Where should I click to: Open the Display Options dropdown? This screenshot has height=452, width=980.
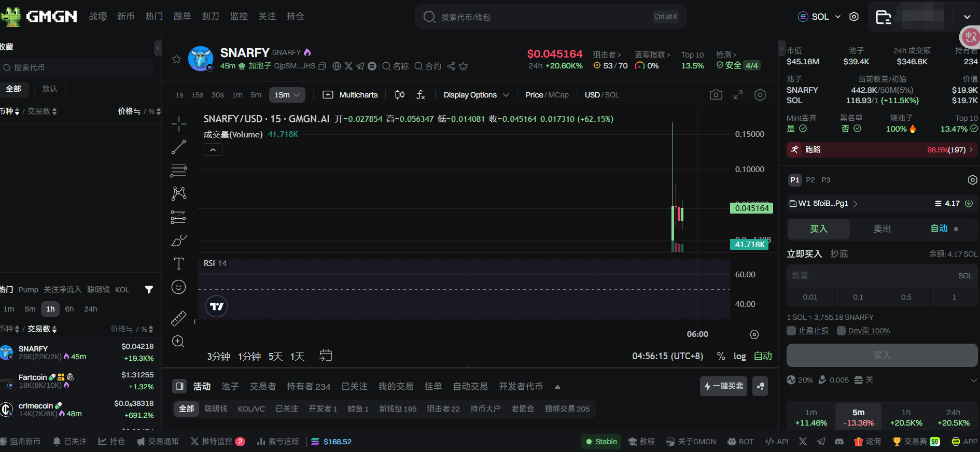click(477, 95)
